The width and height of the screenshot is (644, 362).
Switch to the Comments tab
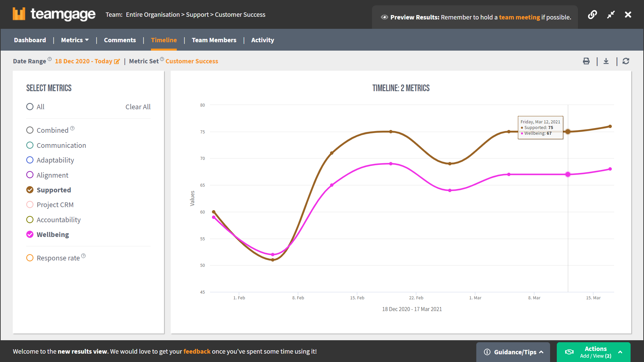click(x=120, y=40)
